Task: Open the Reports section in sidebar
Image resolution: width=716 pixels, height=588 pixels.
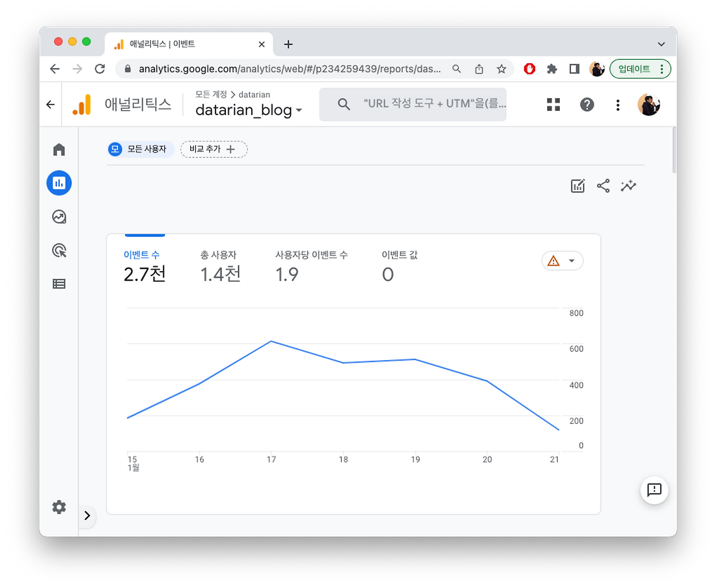Action: [x=59, y=183]
